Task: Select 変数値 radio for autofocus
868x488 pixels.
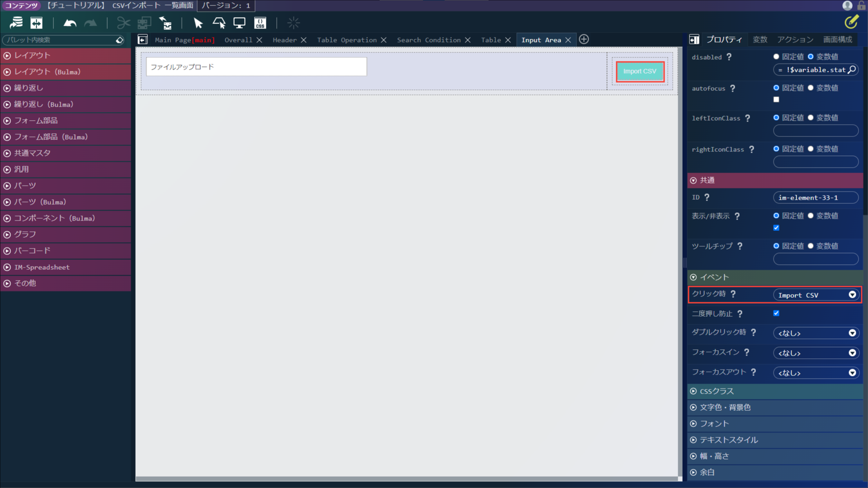Action: tap(811, 88)
